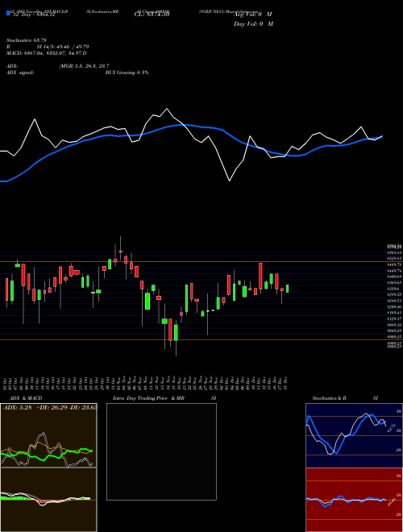Click the 'Stochastics & R' panel title
Viewport: 403px width, 532px height.
click(x=329, y=398)
